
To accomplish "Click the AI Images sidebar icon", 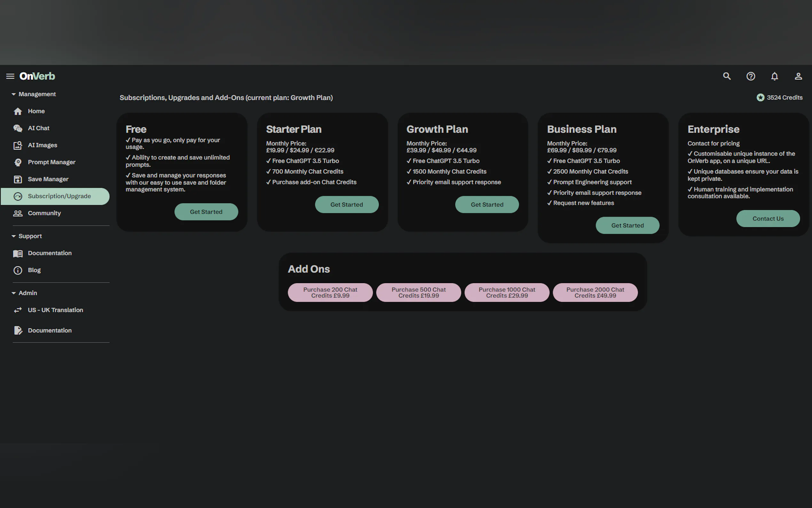I will coord(18,145).
